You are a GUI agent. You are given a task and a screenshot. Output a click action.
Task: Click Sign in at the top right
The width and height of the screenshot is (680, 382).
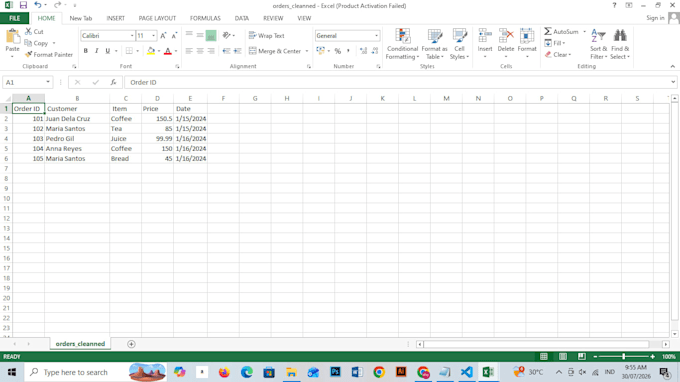[655, 18]
